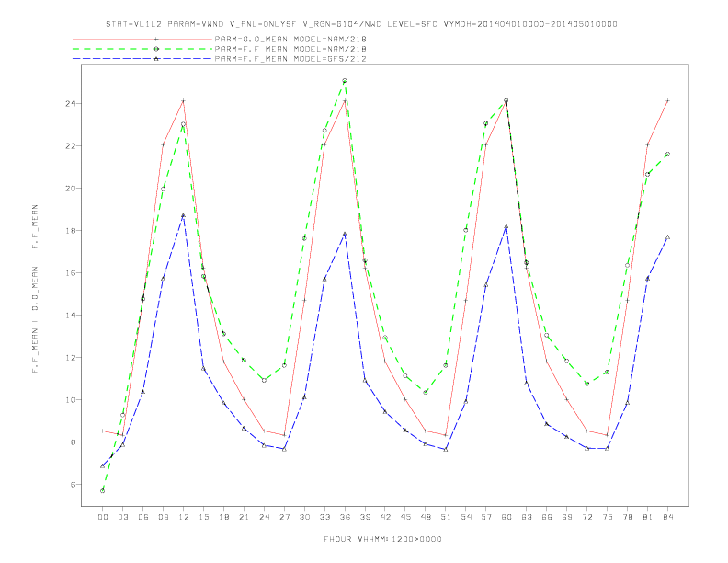Viewport: 728px width, 563px height.
Task: Click the plus marker on red legend line
Action: coord(156,39)
